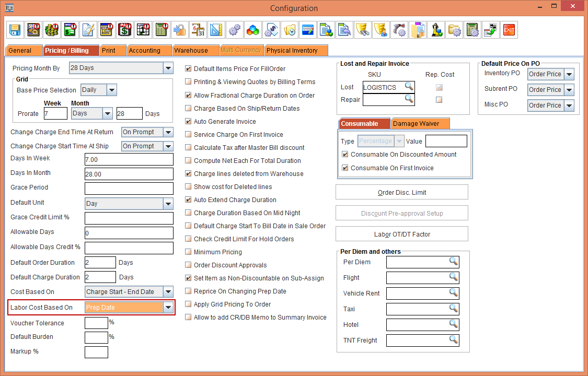Viewport: 588px width, 376px height.
Task: Click the shield with binoculars icon
Action: [362, 30]
